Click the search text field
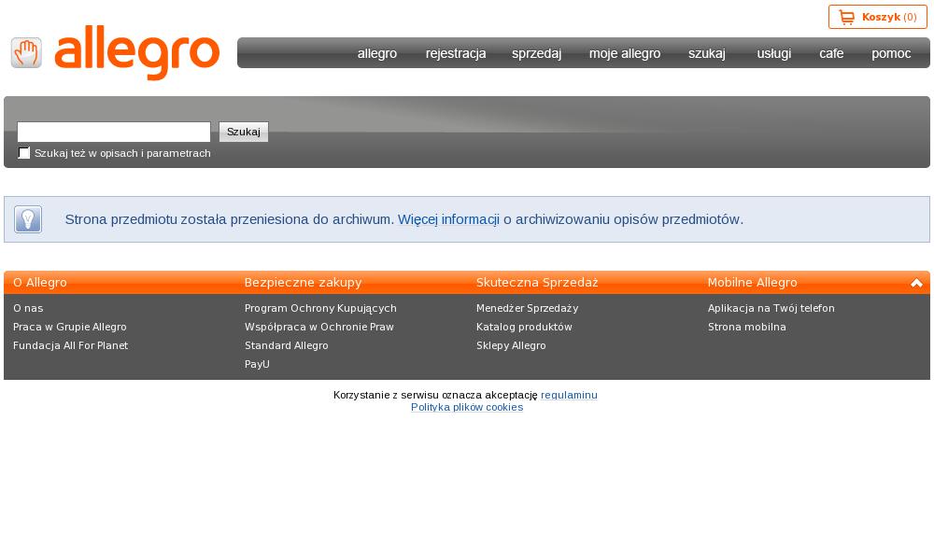This screenshot has width=934, height=560. point(114,132)
